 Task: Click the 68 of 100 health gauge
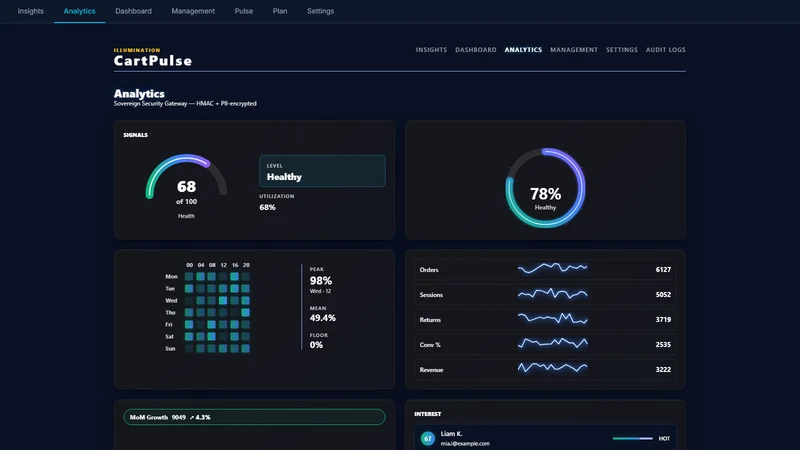186,186
